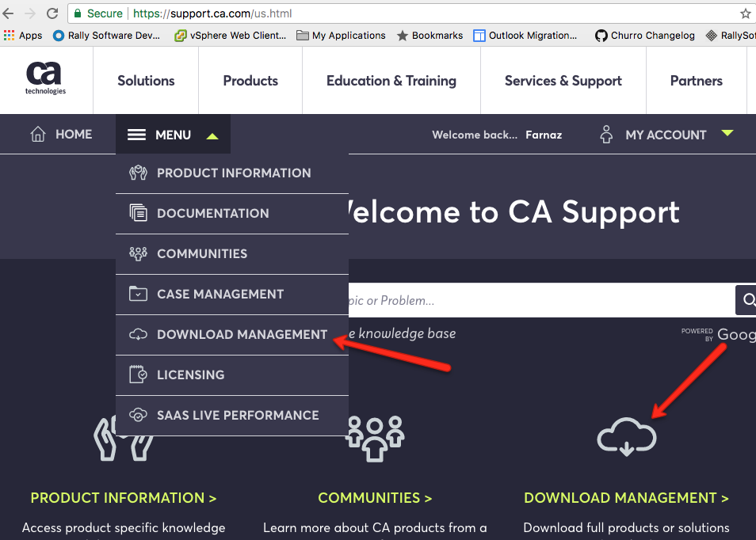Open the RallySoft bookmark
The height and width of the screenshot is (540, 756).
(731, 35)
